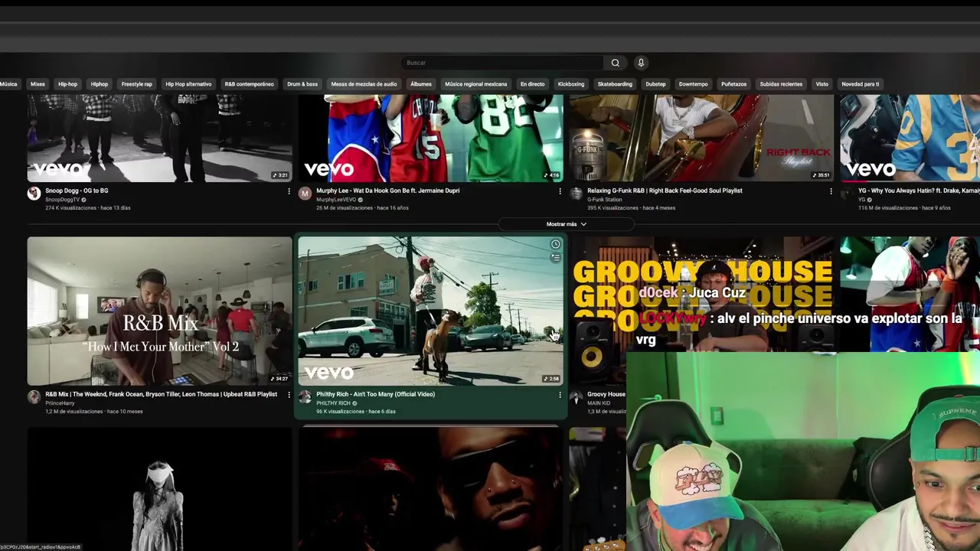Open SnoopDoggTV channel name
980x551 pixels.
click(x=63, y=200)
